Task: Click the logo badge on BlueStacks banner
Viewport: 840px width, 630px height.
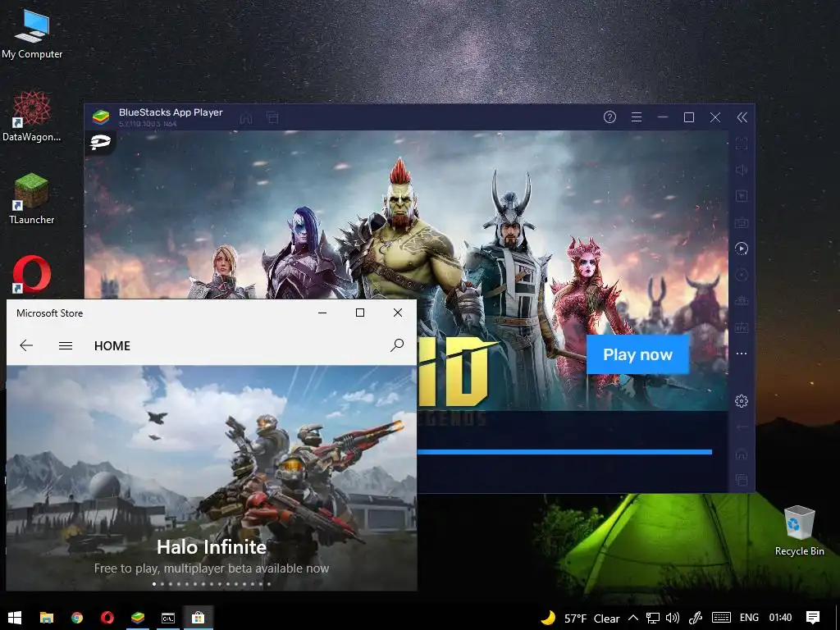Action: tap(100, 143)
